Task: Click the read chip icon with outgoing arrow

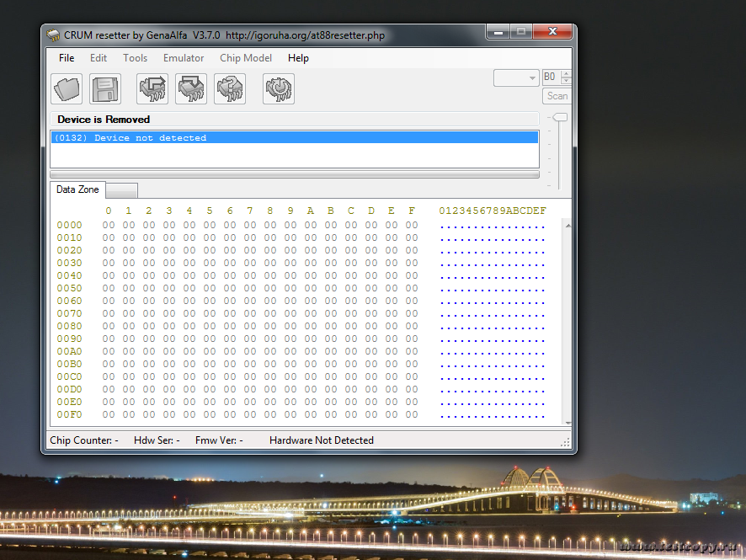Action: [152, 89]
